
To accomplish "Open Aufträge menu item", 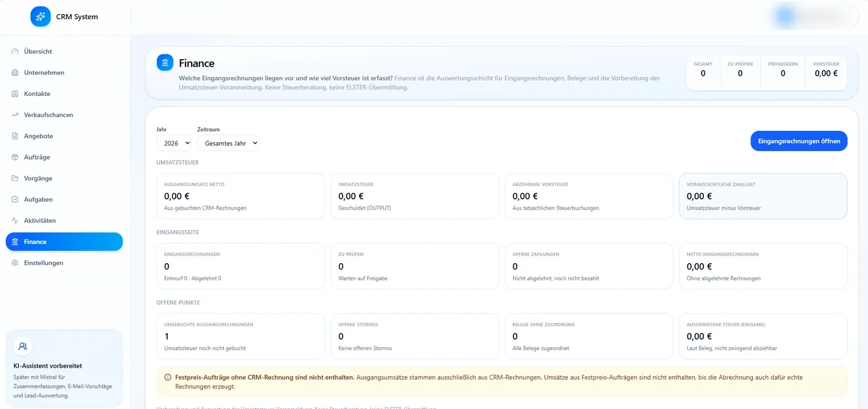I will 64,157.
